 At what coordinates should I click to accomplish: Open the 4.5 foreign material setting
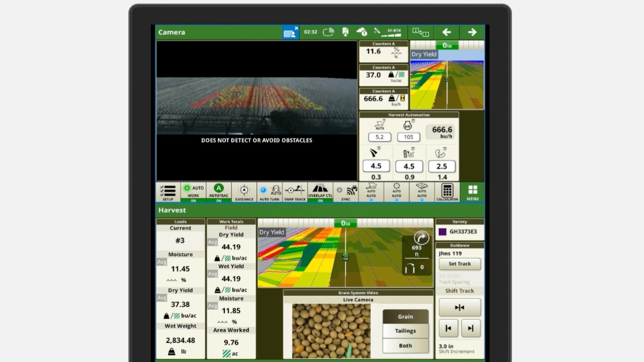409,166
